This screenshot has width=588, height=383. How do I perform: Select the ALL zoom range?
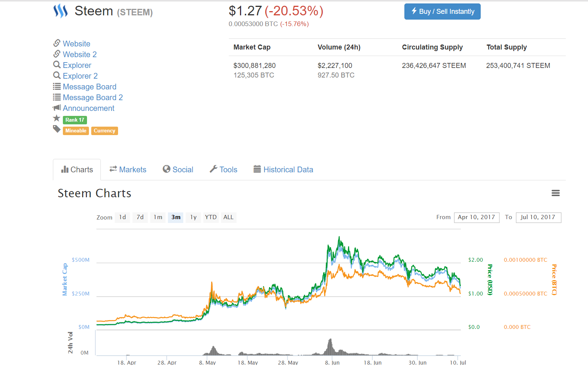click(228, 217)
